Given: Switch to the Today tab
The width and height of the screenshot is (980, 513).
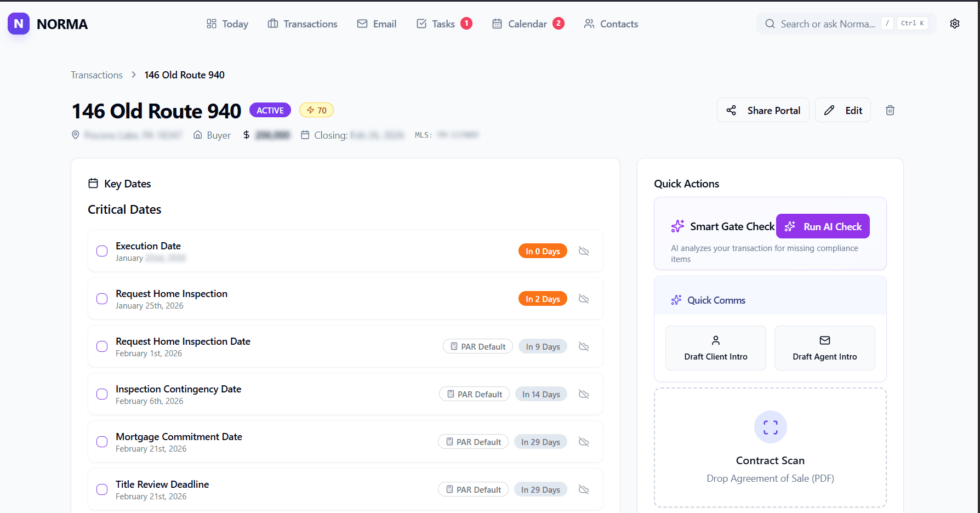Looking at the screenshot, I should pos(227,24).
